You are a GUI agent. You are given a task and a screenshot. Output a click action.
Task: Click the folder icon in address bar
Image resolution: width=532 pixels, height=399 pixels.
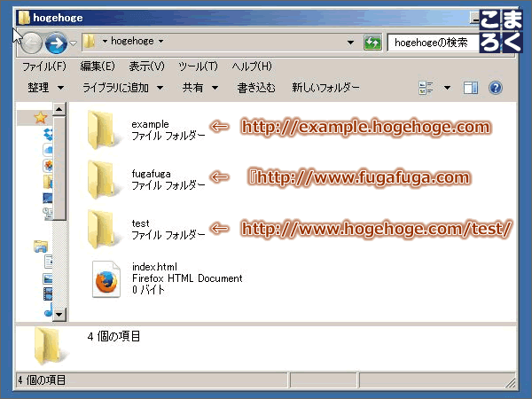click(90, 42)
